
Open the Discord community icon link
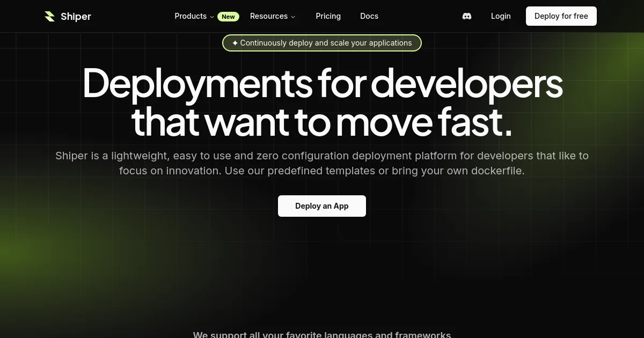(467, 16)
